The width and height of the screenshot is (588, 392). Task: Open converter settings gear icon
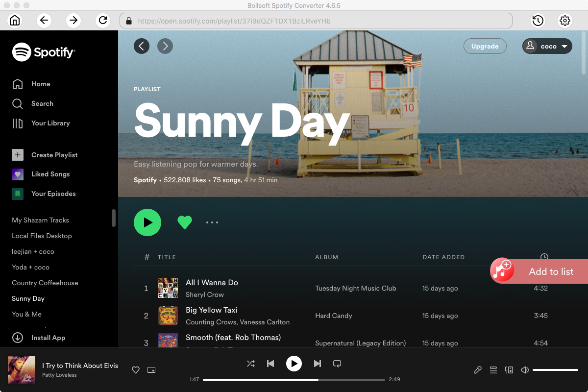point(565,21)
